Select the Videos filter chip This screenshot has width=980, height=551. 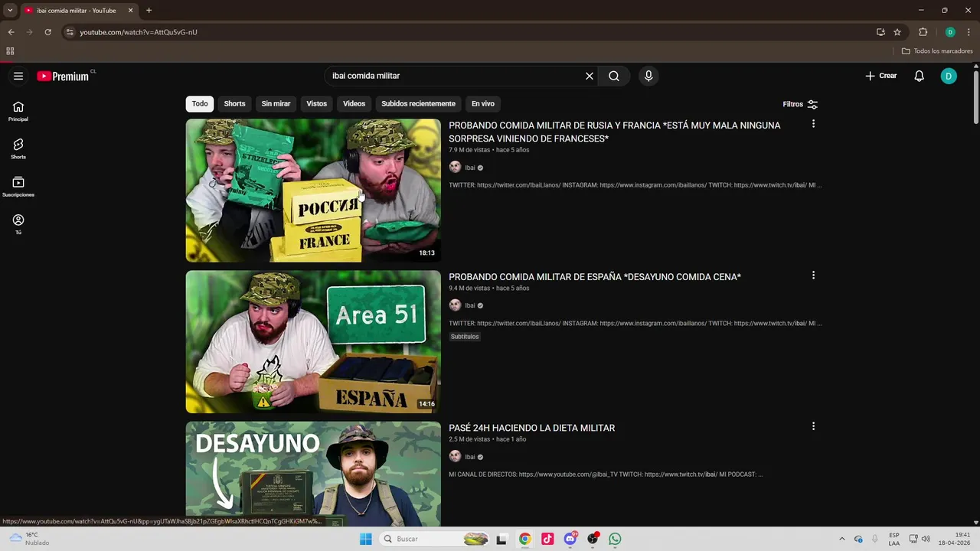tap(354, 104)
